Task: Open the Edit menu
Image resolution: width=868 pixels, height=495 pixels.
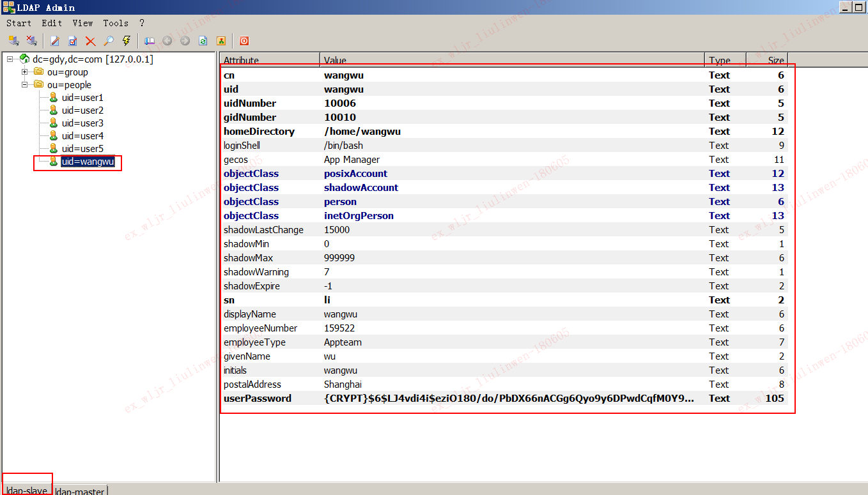Action: (52, 23)
